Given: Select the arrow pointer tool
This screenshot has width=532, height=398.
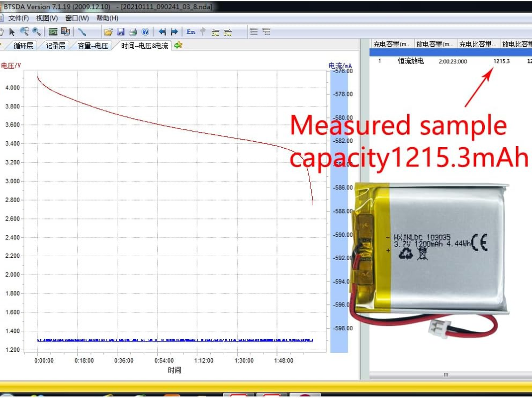Looking at the screenshot, I should pyautogui.click(x=12, y=32).
